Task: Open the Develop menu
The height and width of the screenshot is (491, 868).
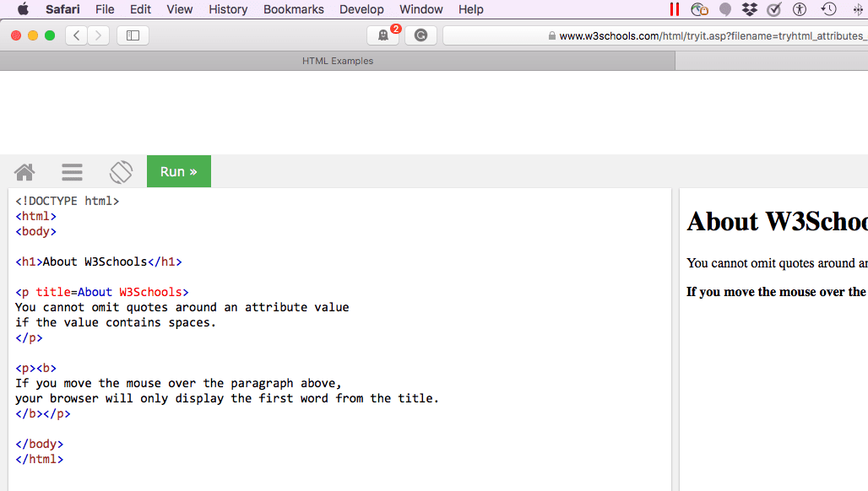Action: [x=361, y=9]
